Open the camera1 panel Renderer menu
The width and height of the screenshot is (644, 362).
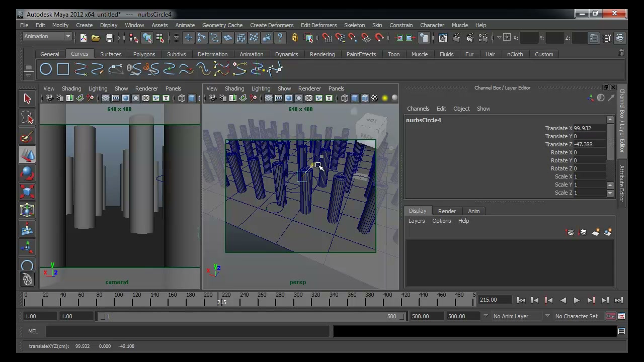click(x=146, y=88)
